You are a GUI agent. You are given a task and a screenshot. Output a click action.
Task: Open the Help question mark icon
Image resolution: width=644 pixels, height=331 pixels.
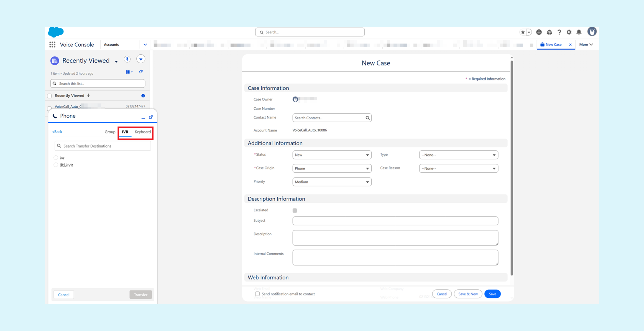coord(559,32)
